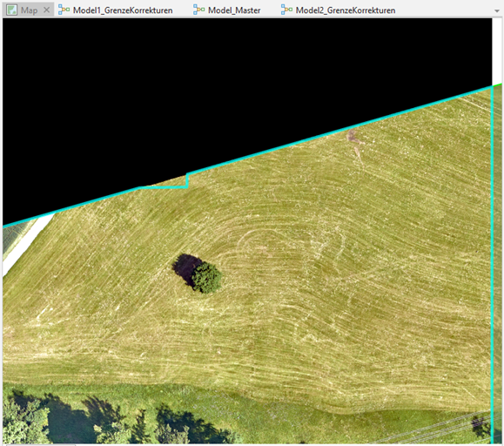Image resolution: width=504 pixels, height=446 pixels.
Task: Activate the Map view tab
Action: [x=28, y=10]
